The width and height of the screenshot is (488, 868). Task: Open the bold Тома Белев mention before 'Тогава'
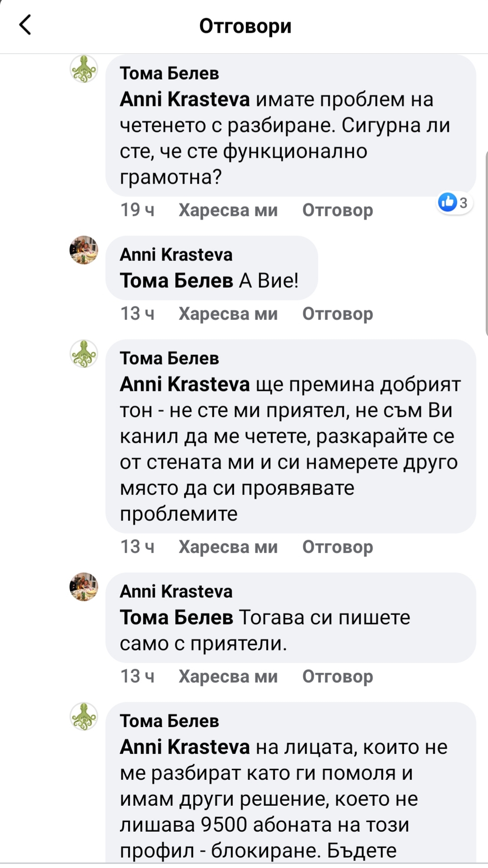click(x=176, y=618)
